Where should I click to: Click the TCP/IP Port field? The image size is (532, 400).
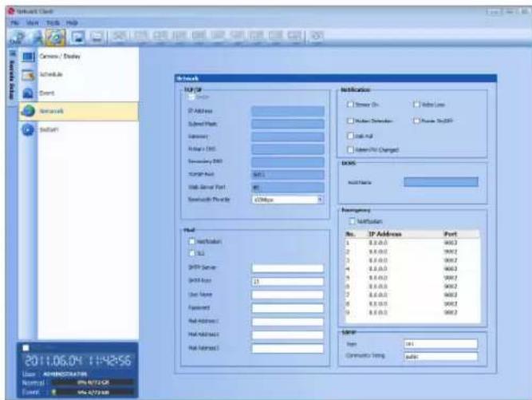coord(287,175)
